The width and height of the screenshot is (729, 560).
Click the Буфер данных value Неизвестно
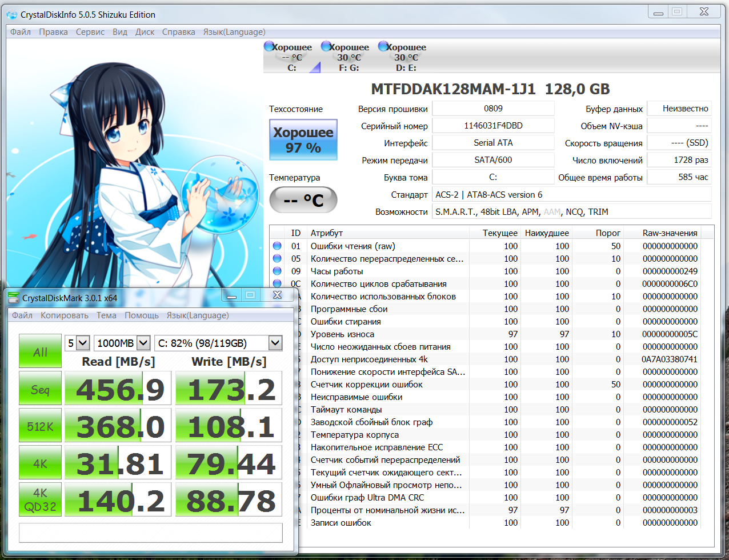[x=679, y=109]
